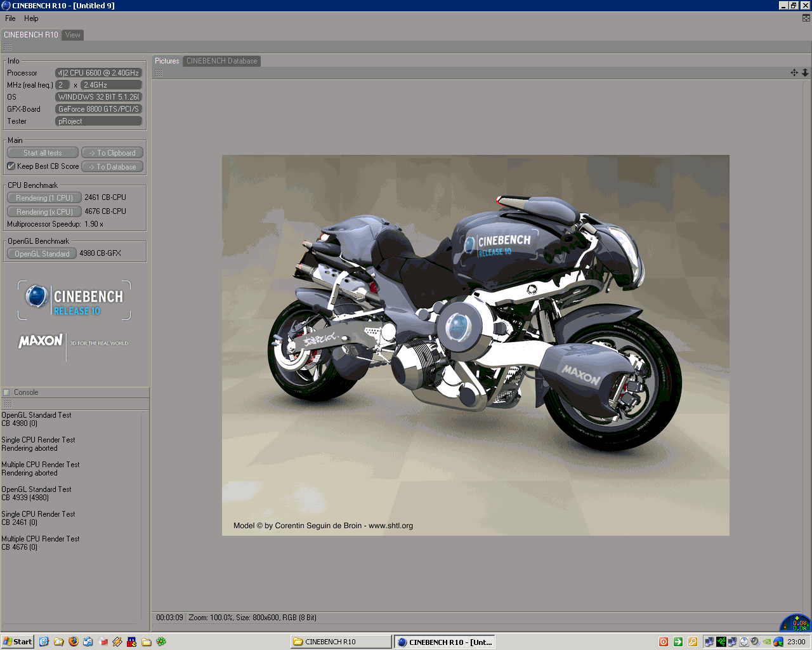Run the Rendering (x CPU) benchmark

coord(44,212)
